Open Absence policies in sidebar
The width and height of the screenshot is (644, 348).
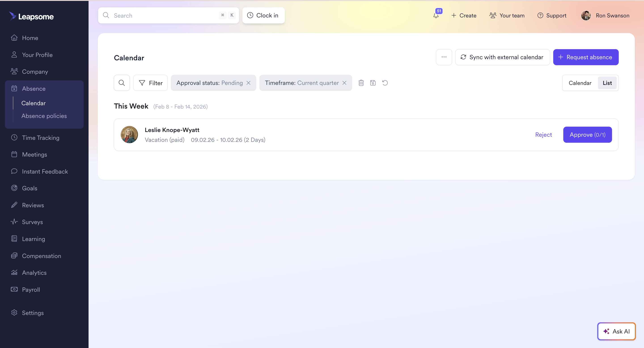point(44,116)
